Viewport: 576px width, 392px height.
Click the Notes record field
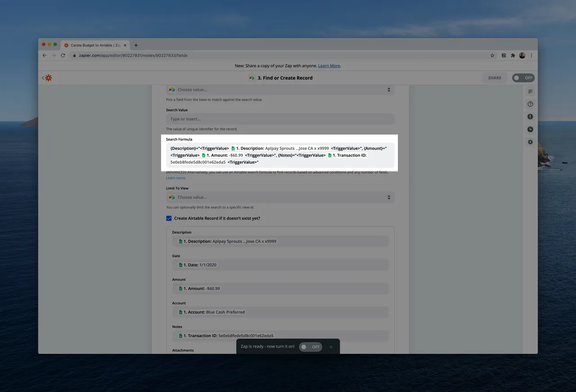click(280, 336)
